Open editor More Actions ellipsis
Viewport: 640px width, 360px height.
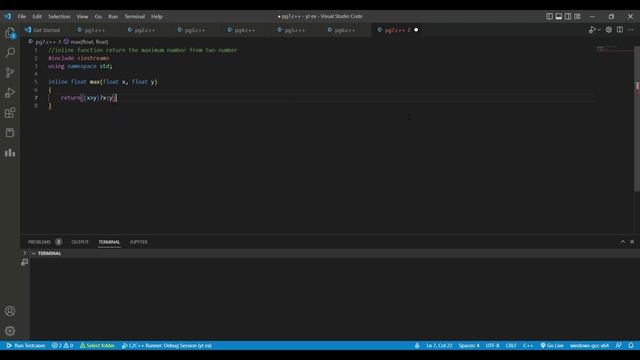tap(631, 30)
